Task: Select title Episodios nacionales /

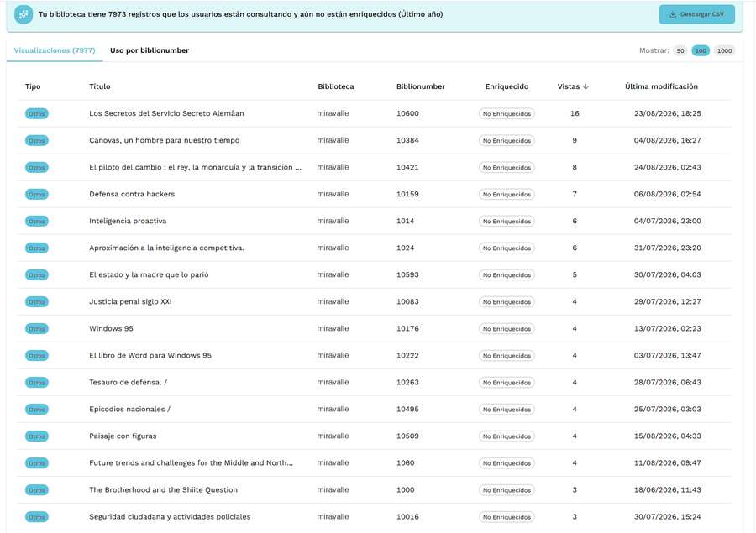Action: click(x=129, y=410)
